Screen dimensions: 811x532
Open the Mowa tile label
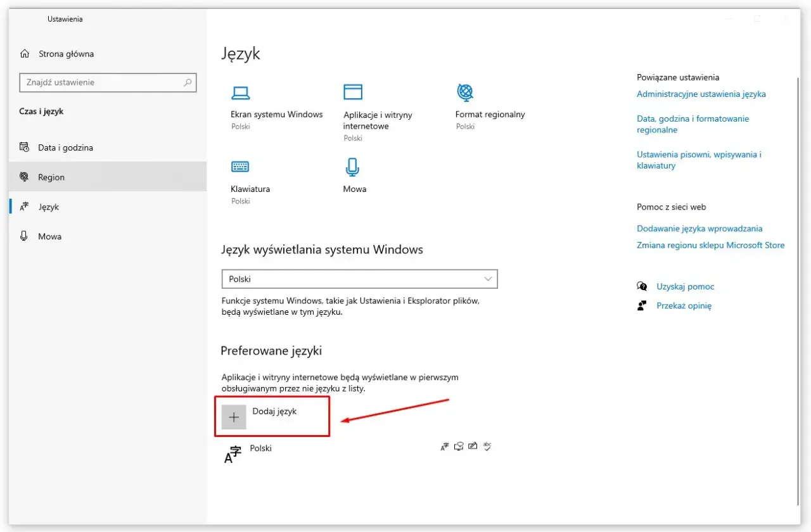pyautogui.click(x=355, y=189)
